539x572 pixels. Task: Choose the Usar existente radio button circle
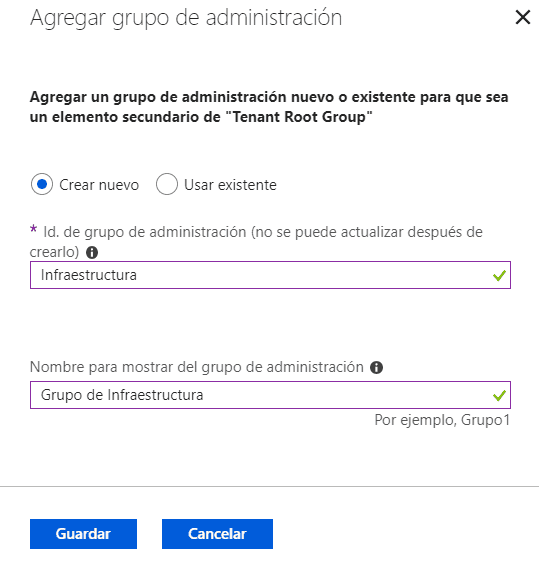coord(167,184)
